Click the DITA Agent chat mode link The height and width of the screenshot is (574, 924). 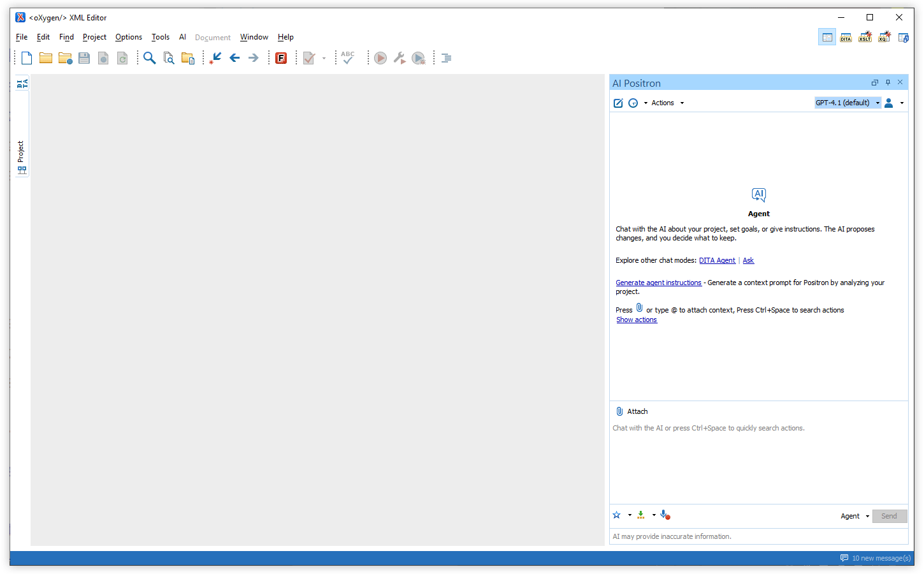(717, 260)
